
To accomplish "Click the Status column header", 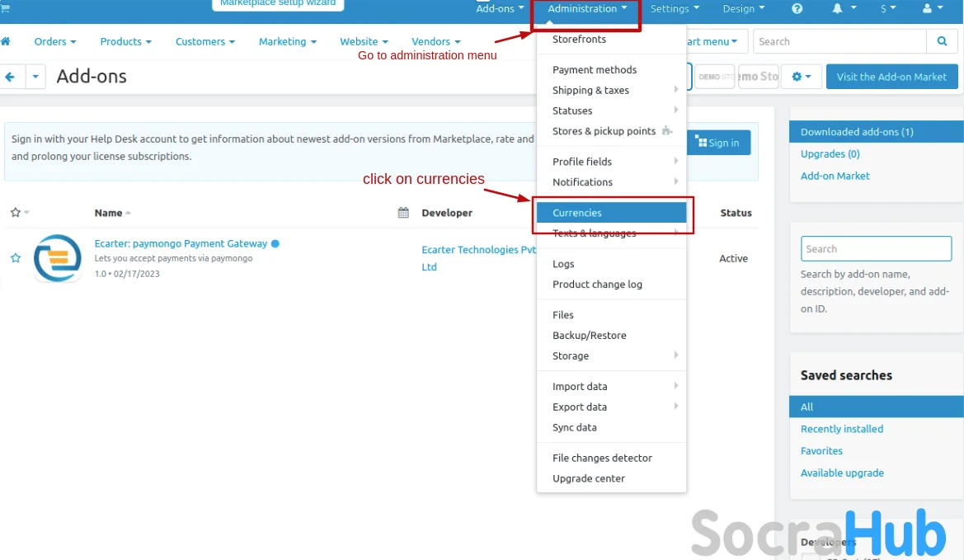I will [x=736, y=213].
